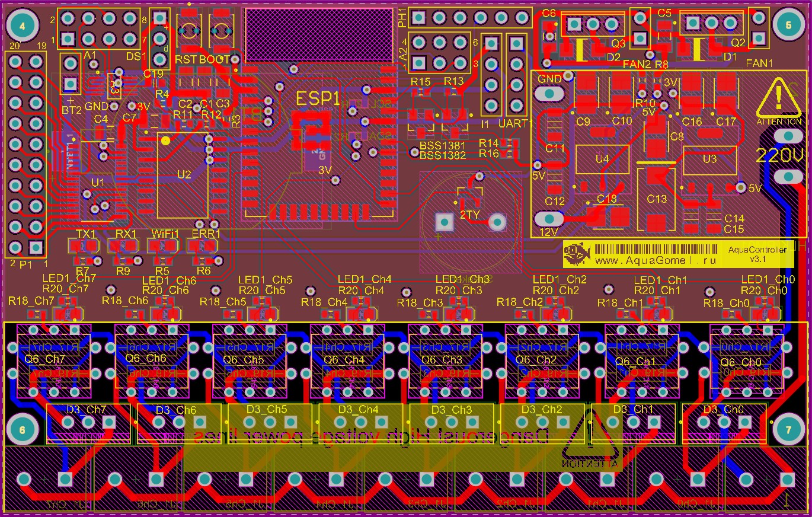Select mounting hole number 6
The image size is (812, 517).
tap(23, 430)
